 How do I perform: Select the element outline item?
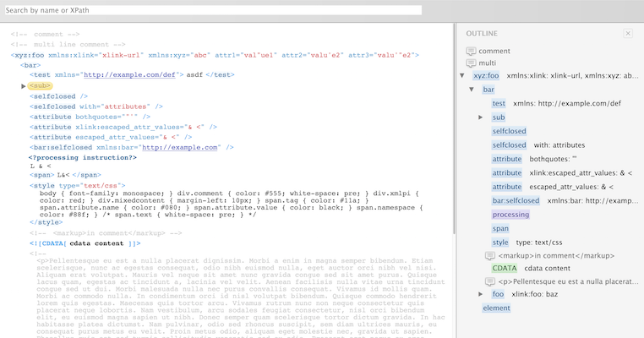tap(497, 308)
